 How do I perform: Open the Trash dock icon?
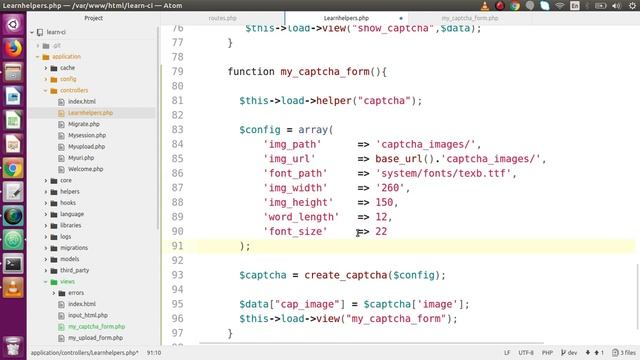click(x=13, y=346)
